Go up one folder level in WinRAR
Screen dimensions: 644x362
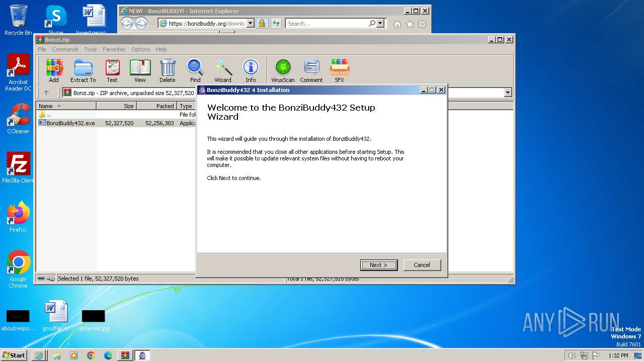coord(46,93)
